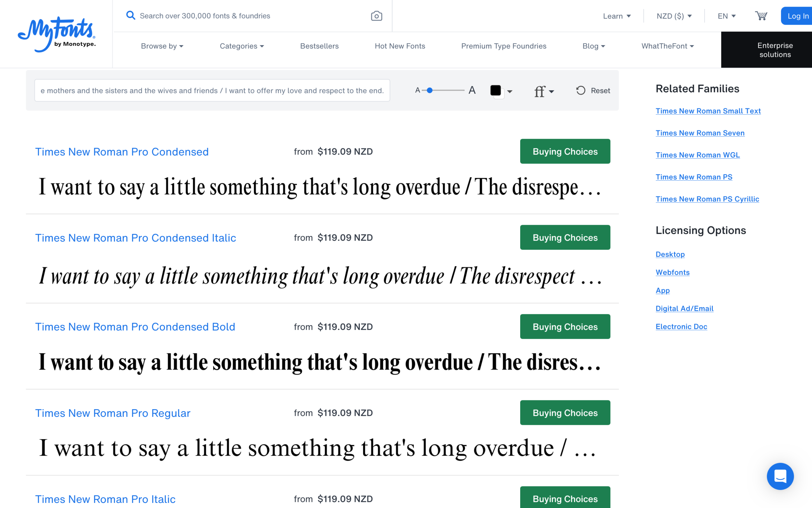The image size is (812, 508).
Task: Open the shopping cart
Action: (x=761, y=16)
